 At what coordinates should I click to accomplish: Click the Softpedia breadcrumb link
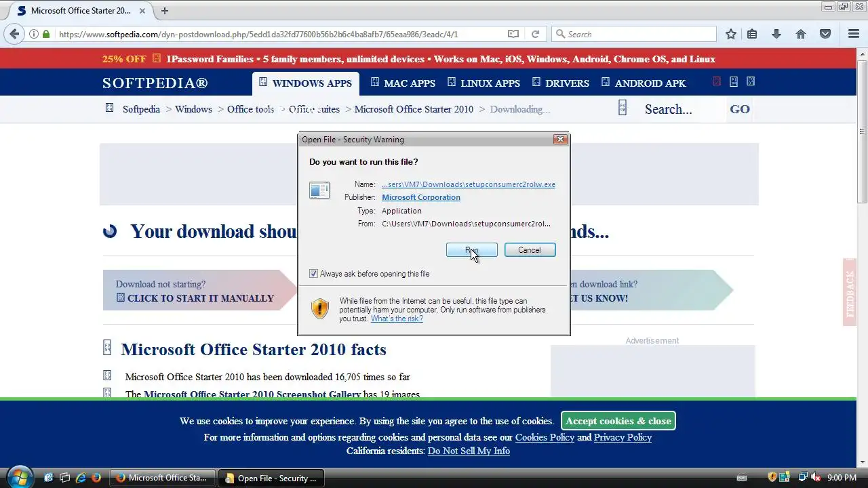coord(141,109)
